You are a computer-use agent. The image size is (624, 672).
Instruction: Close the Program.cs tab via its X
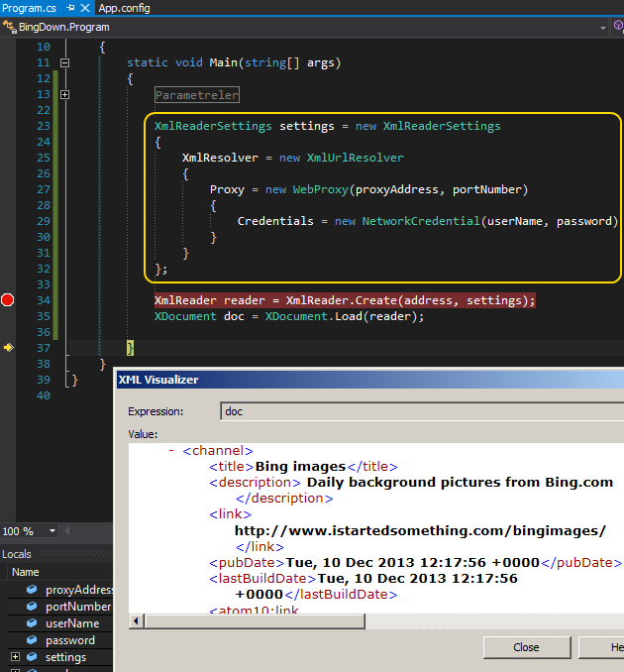[85, 8]
